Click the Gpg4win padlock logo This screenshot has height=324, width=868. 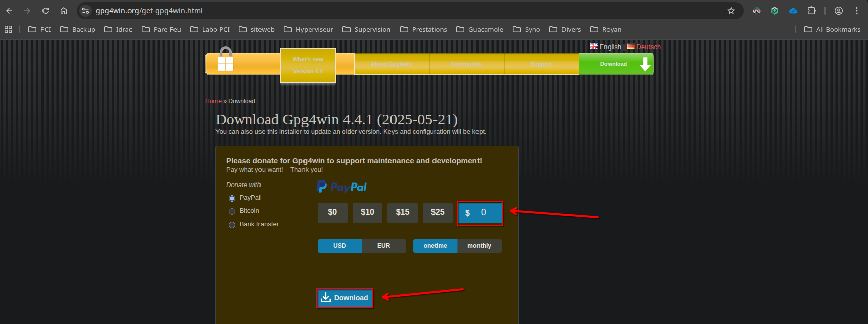click(x=226, y=60)
